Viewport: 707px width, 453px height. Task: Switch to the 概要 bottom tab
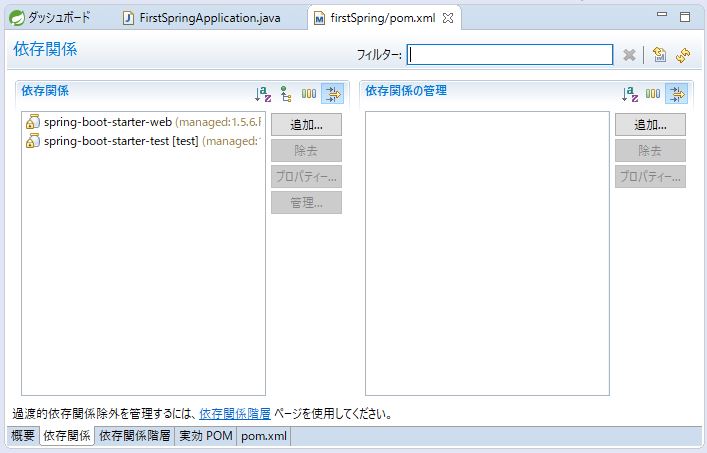pyautogui.click(x=23, y=436)
